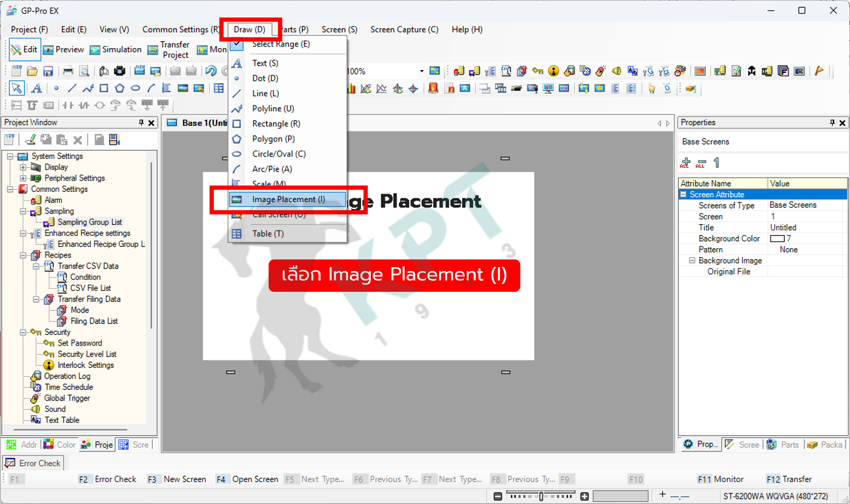Select Sampling Group List tree item
Screen dimensions: 850x504
[x=90, y=222]
